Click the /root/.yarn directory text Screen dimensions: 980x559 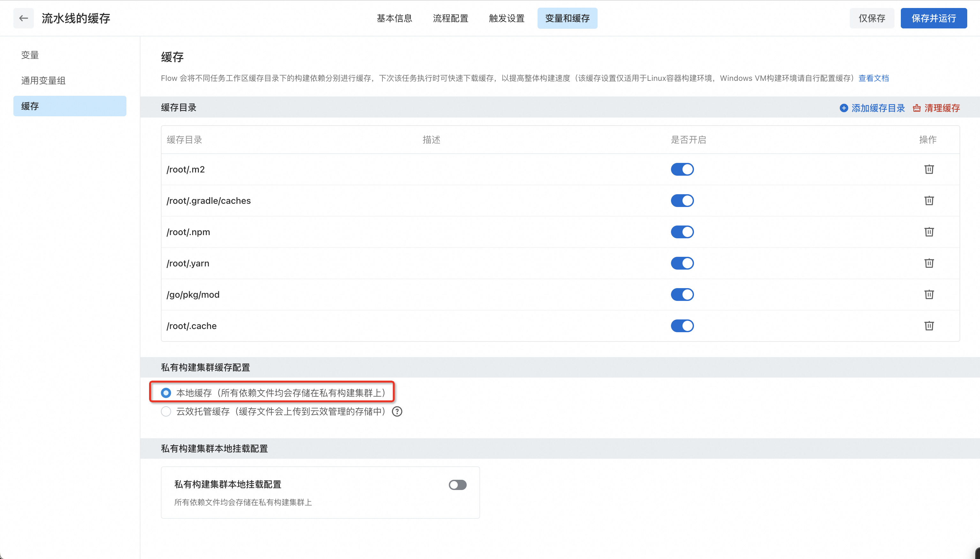188,264
